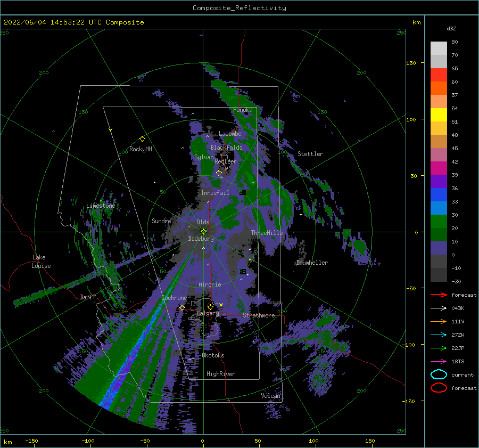
Task: Click the Olds label
Action: (x=203, y=222)
